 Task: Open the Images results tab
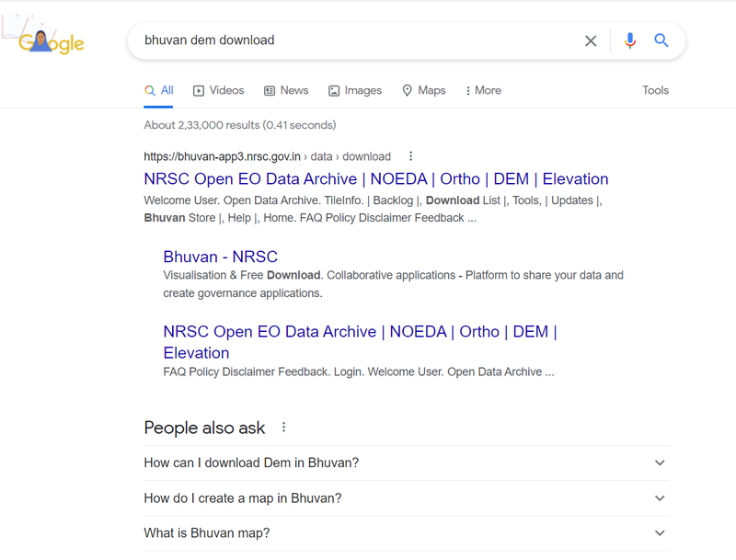click(355, 90)
